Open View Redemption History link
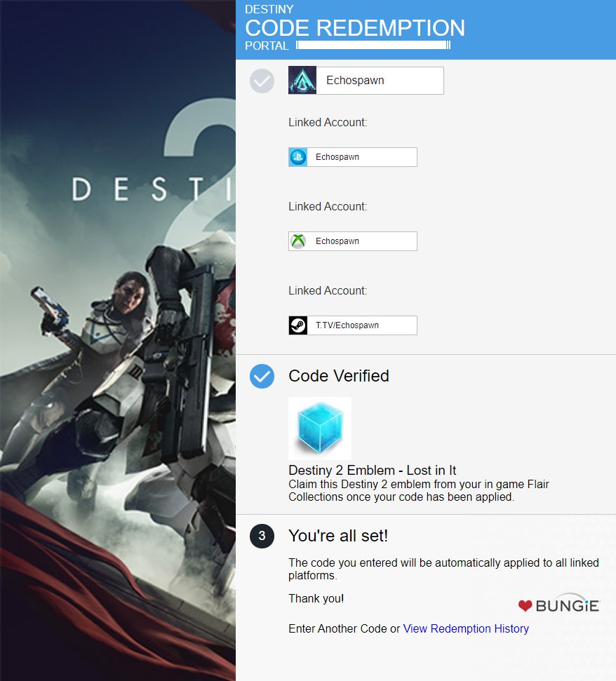 pos(466,628)
